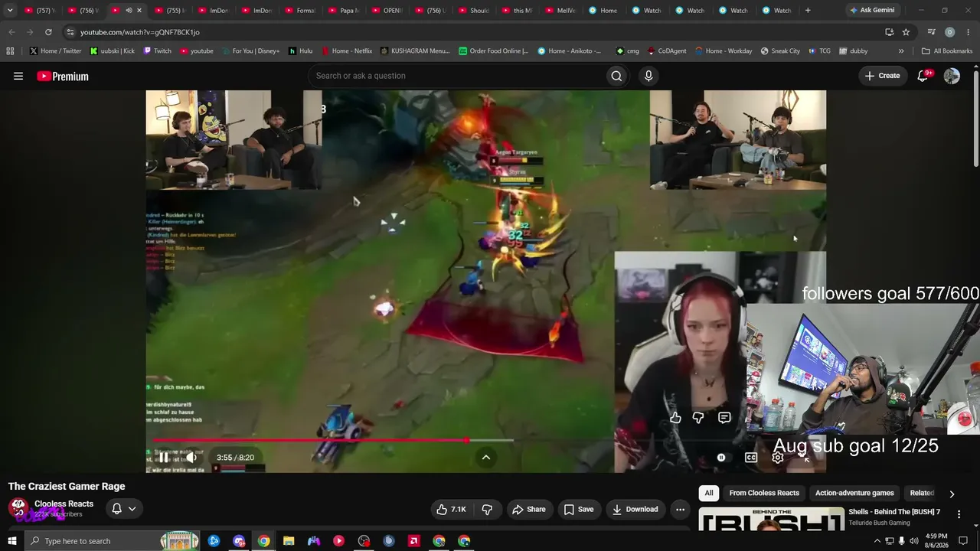
Task: Open the player settings gear
Action: point(778,458)
